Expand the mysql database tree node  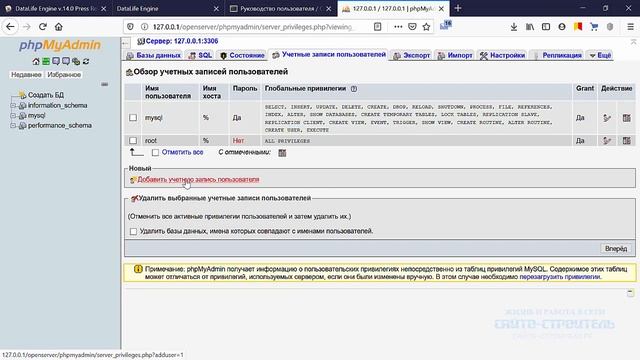(13, 116)
